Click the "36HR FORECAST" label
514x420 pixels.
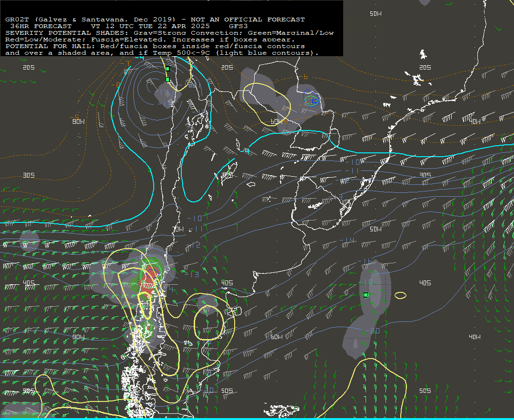coord(41,26)
